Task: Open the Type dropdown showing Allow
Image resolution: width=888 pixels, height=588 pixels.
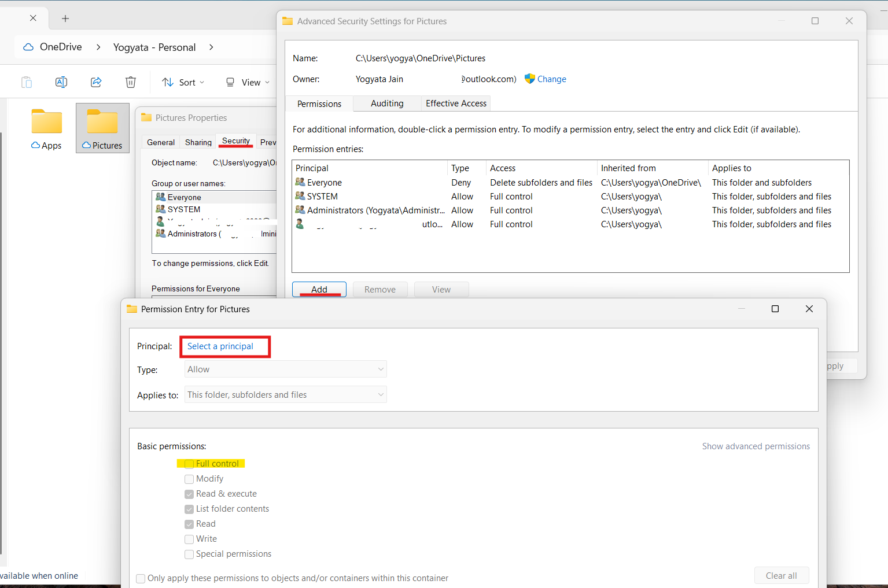Action: coord(285,369)
